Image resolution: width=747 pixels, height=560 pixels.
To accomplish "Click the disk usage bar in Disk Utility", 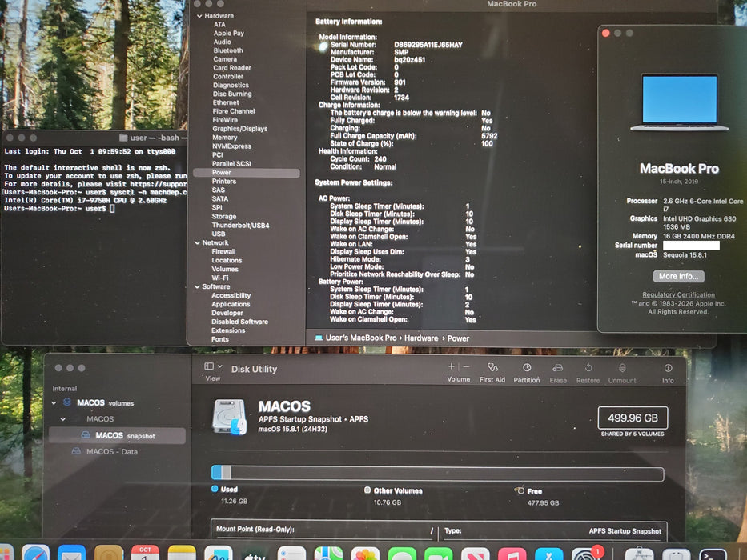I will coord(437,473).
